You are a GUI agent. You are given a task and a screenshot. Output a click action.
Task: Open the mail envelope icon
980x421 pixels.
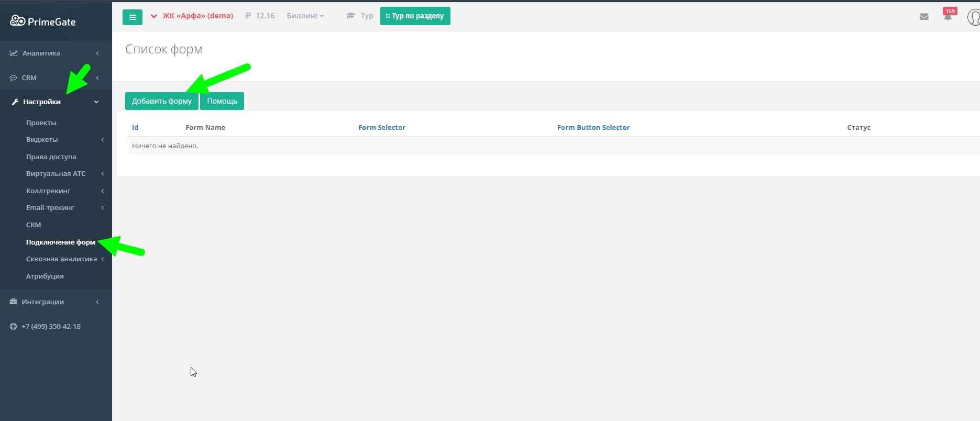[924, 17]
